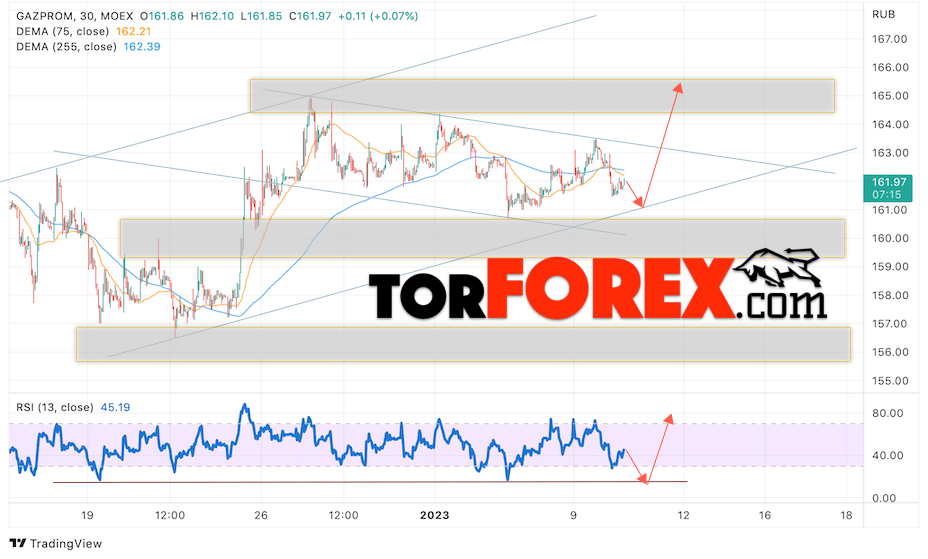
Task: Click the upper red forecast arrowhead
Action: coord(679,88)
